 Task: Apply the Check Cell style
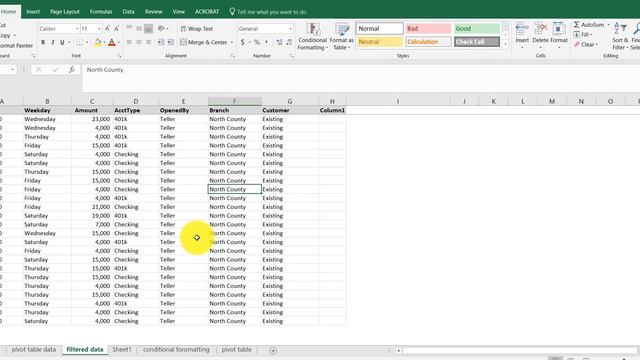(477, 42)
